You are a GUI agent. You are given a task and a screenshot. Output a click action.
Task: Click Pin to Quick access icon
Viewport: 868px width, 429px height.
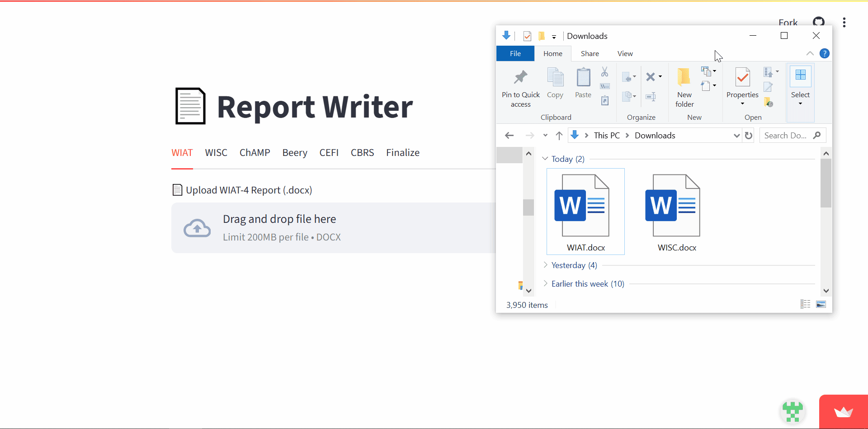tap(520, 78)
